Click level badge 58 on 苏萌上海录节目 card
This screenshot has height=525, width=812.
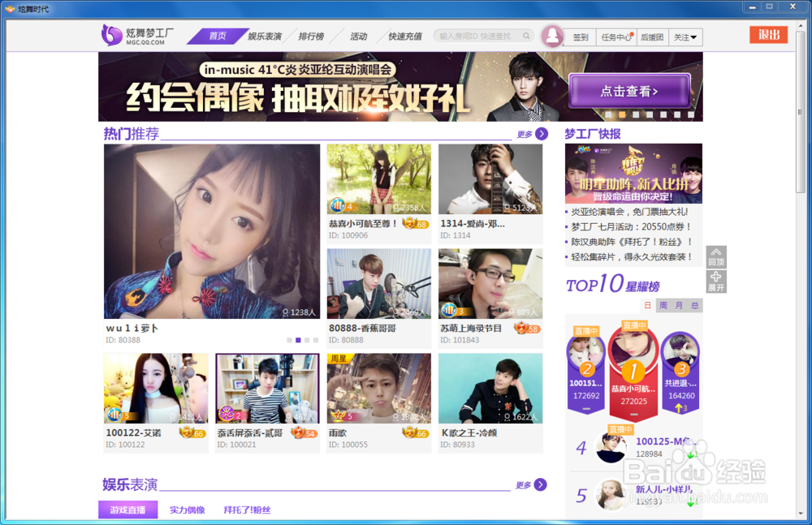(x=527, y=328)
